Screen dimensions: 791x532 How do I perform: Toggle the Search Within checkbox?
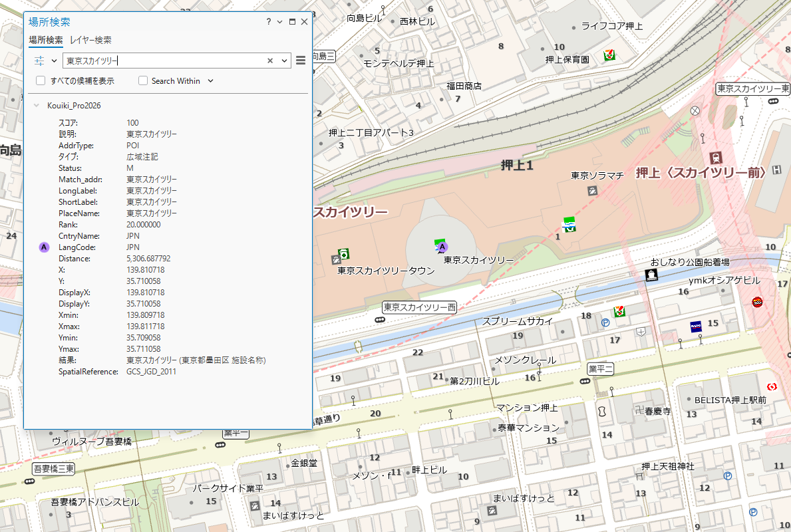point(143,80)
